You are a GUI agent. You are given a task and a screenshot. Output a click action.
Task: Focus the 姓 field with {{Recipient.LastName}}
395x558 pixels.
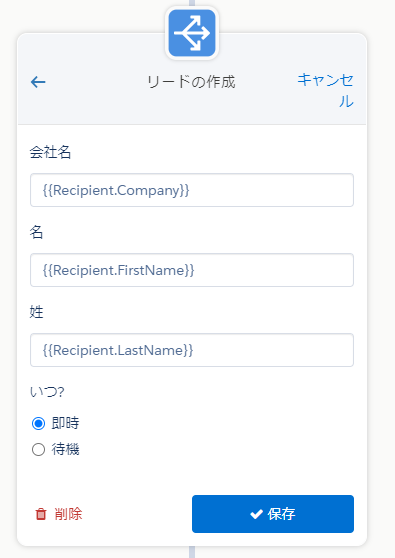(x=192, y=350)
